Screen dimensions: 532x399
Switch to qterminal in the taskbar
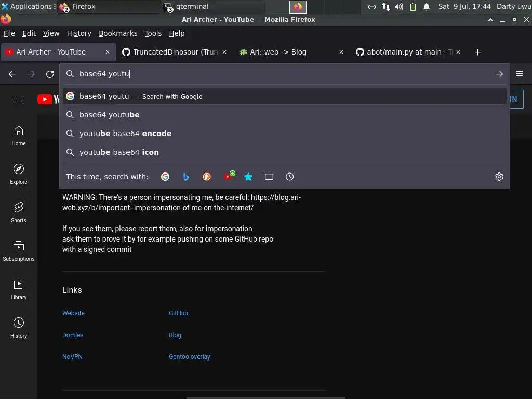[x=212, y=6]
